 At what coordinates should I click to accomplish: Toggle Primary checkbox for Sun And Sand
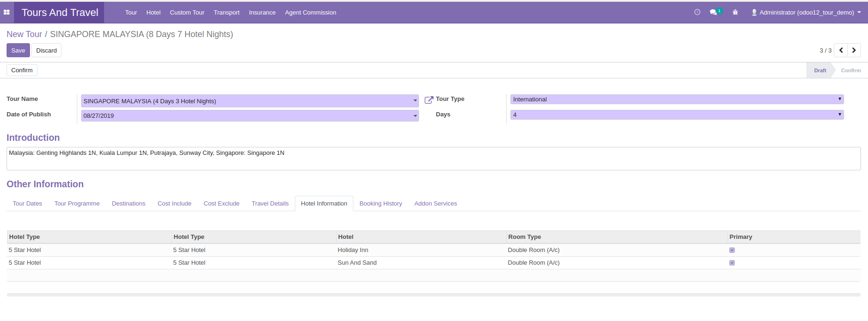click(x=732, y=263)
